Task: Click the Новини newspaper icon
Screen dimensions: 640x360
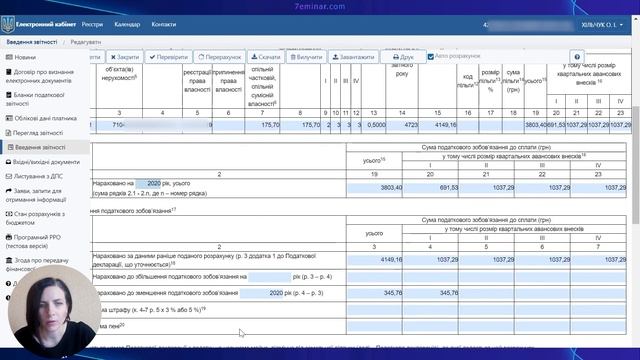Action: tap(9, 58)
